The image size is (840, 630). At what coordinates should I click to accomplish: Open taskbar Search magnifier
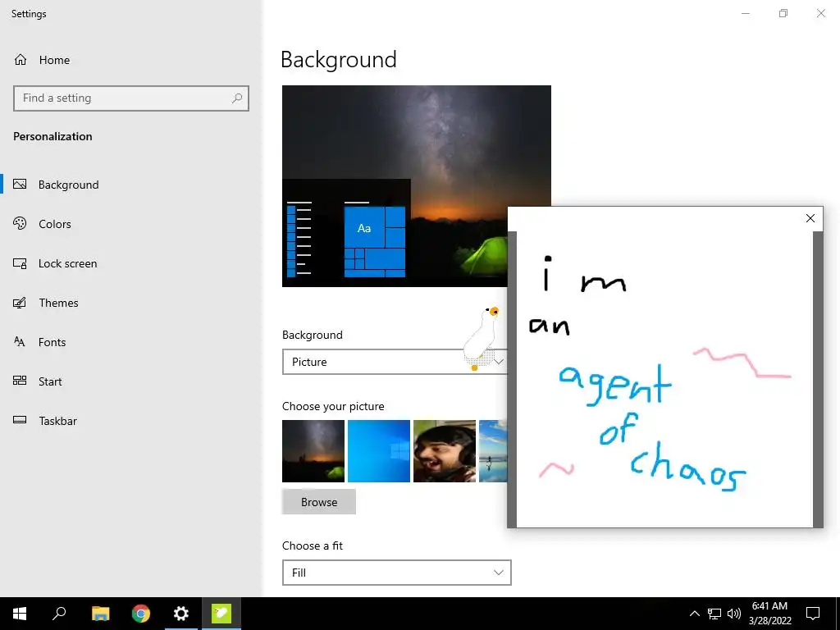coord(59,614)
